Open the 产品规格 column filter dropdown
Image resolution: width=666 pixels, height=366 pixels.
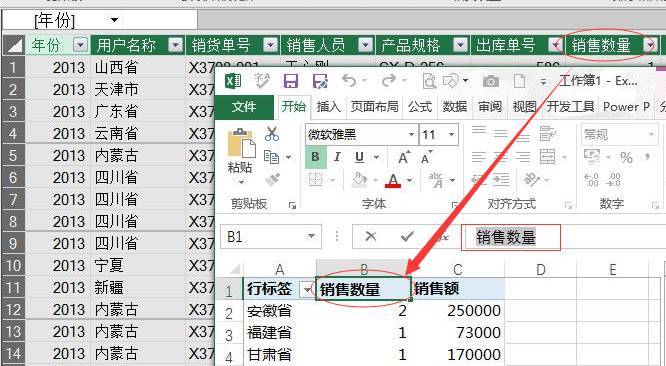(x=460, y=45)
